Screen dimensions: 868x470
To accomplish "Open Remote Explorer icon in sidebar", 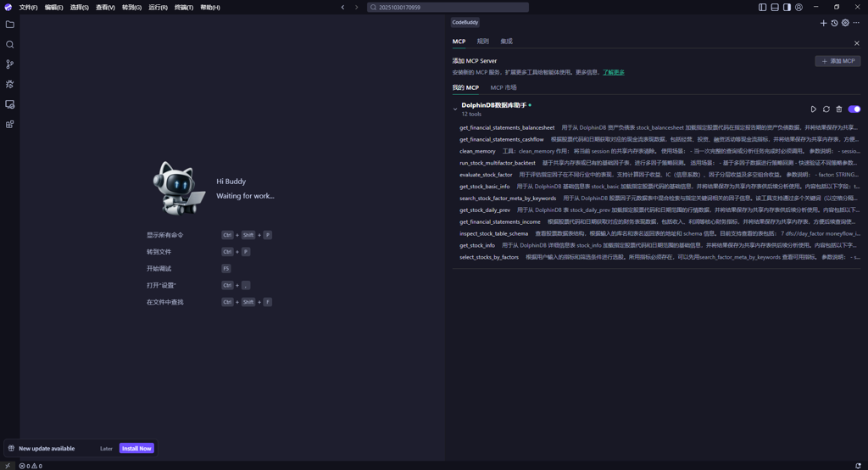I will 10,104.
